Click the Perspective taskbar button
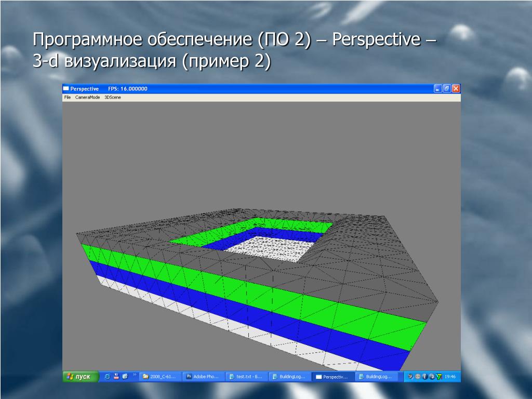 pyautogui.click(x=334, y=377)
